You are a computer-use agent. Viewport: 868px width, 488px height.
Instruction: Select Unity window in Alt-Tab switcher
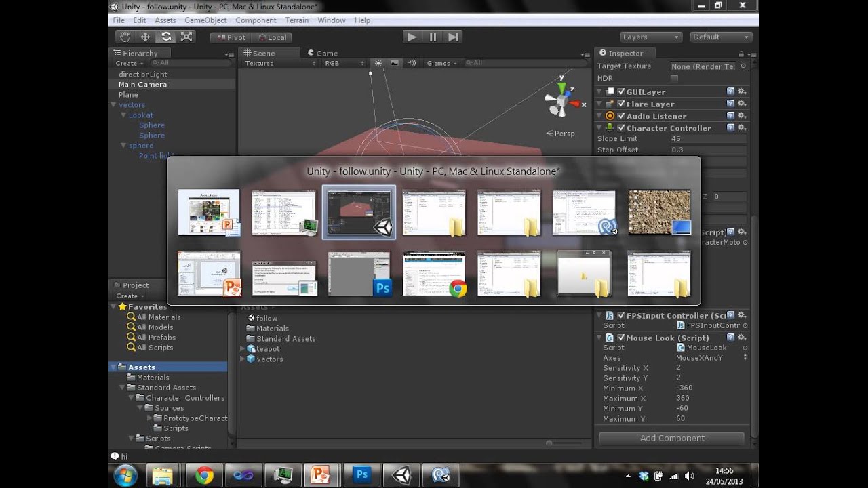click(x=359, y=212)
